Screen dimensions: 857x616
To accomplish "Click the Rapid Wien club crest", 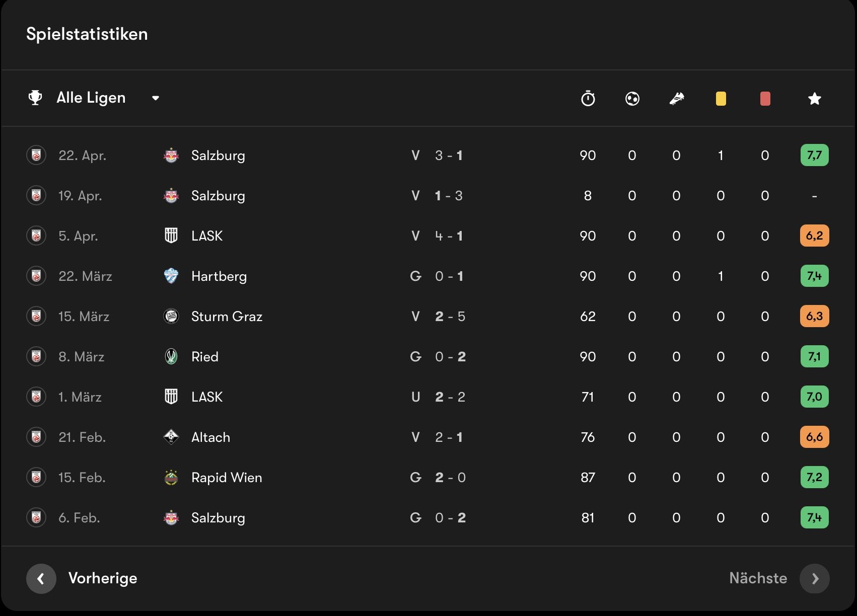I will tap(171, 478).
